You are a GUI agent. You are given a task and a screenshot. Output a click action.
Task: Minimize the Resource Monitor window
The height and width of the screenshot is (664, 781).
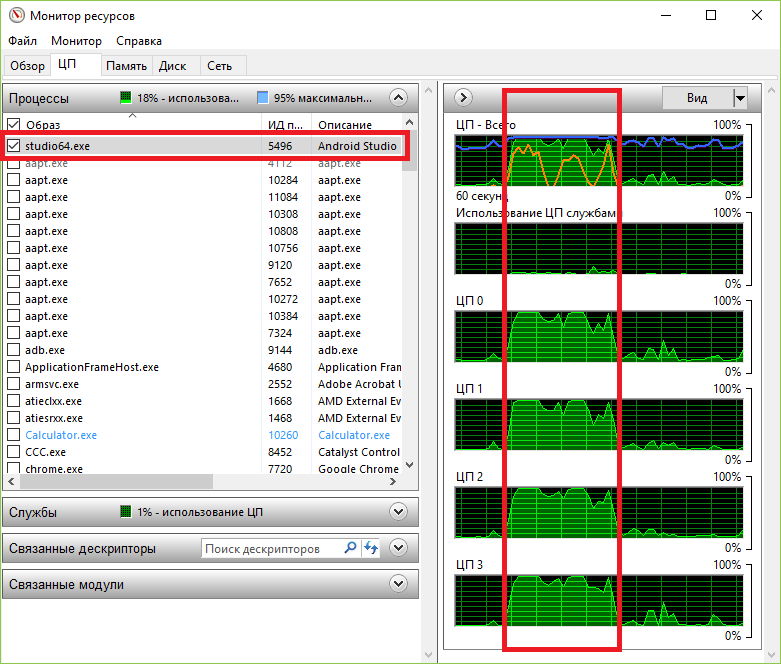666,15
